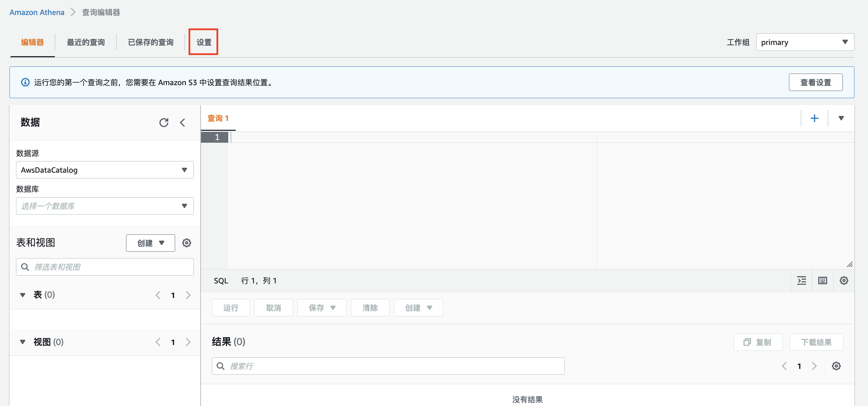The image size is (868, 406).
Task: Open the 工作组 primary dropdown
Action: point(805,42)
